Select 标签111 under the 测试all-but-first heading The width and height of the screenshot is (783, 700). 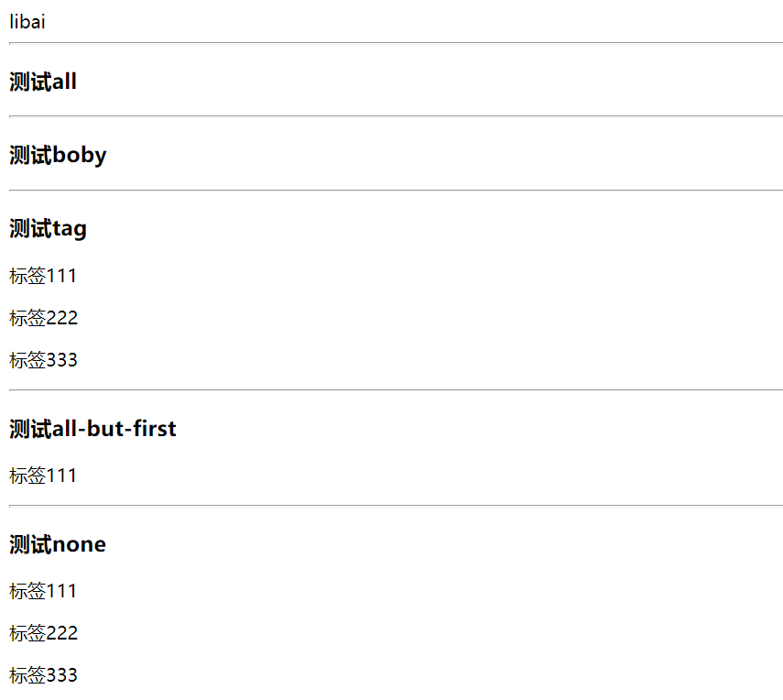click(43, 476)
